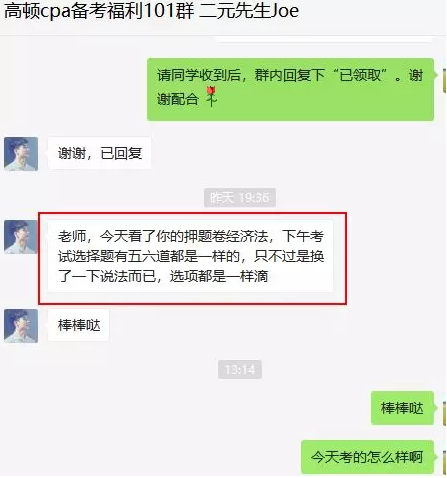Click own avatar edge beside "今天考的怎么样啊"

click(x=445, y=462)
